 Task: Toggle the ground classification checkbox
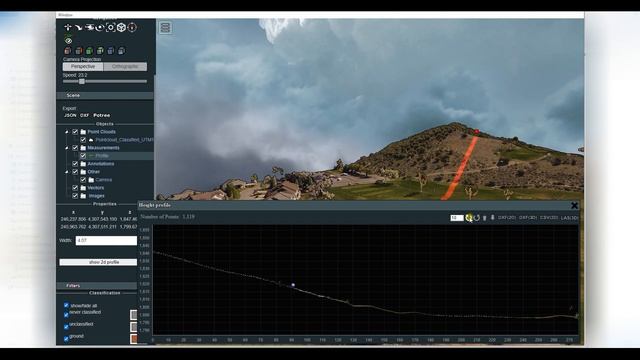click(66, 339)
